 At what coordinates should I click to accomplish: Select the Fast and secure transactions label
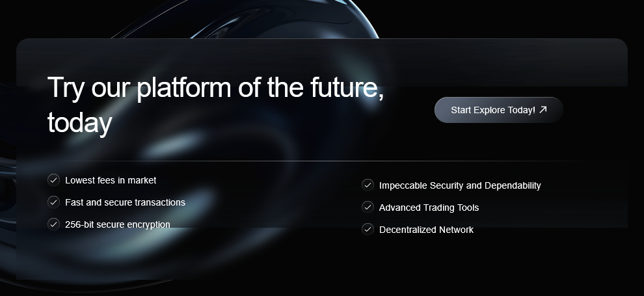(x=125, y=202)
